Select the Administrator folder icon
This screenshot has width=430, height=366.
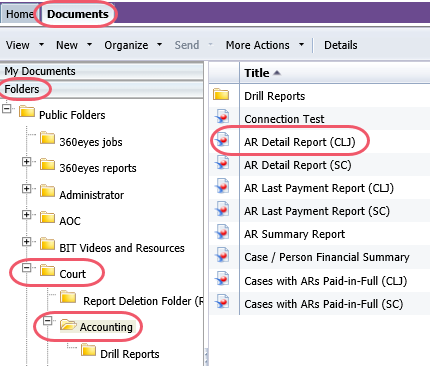(47, 191)
